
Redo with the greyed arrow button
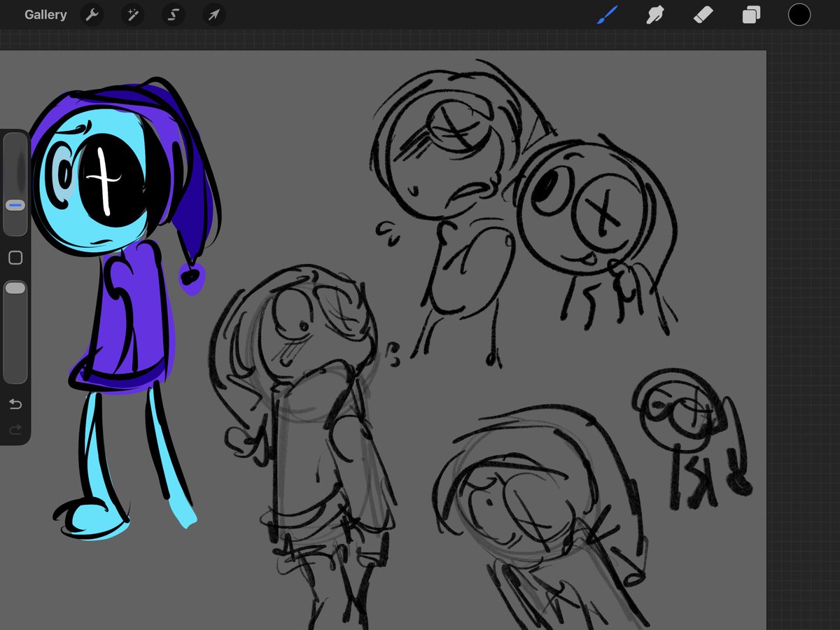(x=15, y=429)
